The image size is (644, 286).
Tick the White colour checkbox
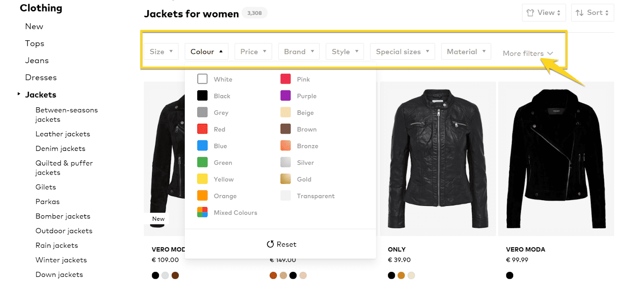click(x=202, y=79)
